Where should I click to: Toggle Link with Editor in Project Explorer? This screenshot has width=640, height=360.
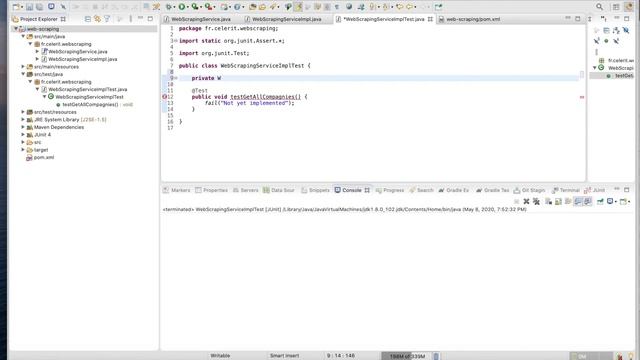coord(97,19)
